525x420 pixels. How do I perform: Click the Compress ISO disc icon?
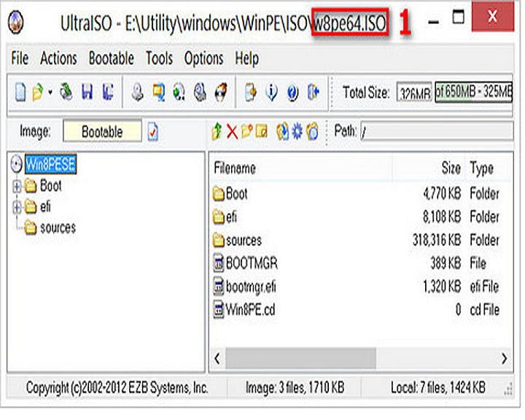click(x=179, y=92)
